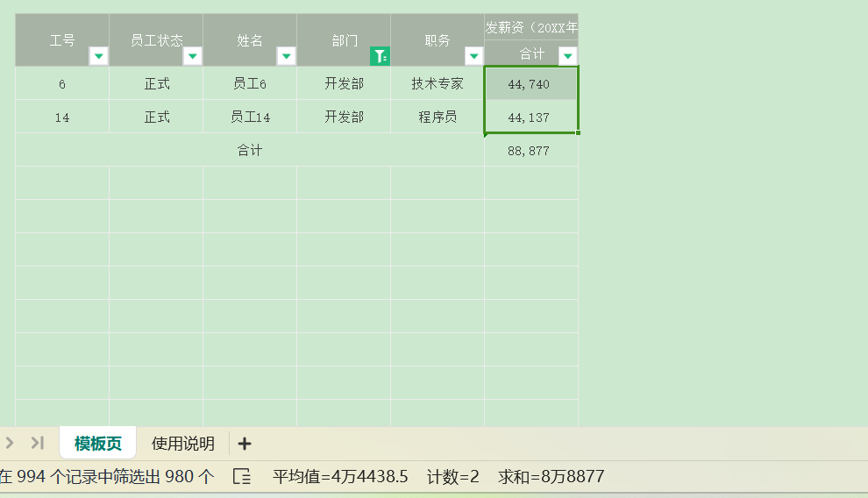Select the 员工6 name cell
The width and height of the screenshot is (868, 498).
click(x=250, y=83)
